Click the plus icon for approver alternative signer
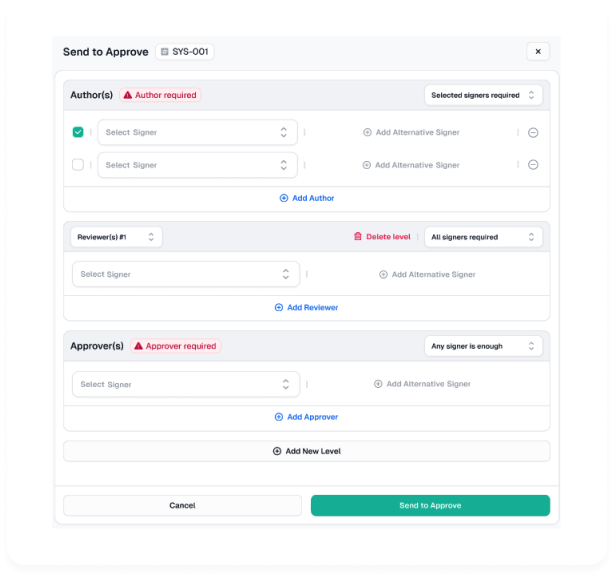Image resolution: width=614 pixels, height=578 pixels. 378,384
